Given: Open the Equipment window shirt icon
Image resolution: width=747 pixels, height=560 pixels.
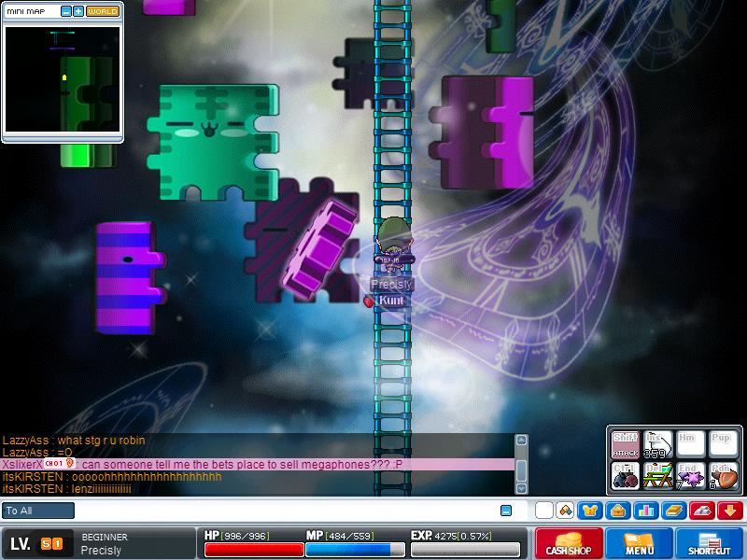Looking at the screenshot, I should 590,511.
